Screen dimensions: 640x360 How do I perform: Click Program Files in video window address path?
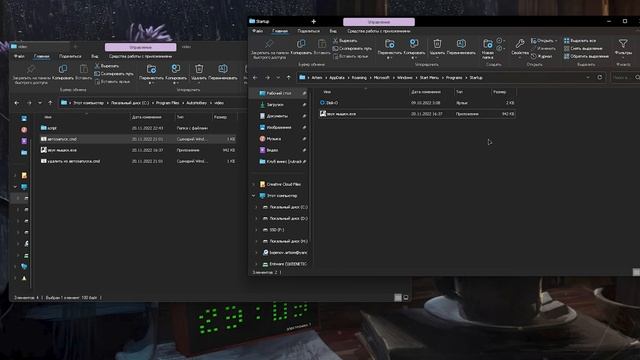point(167,103)
